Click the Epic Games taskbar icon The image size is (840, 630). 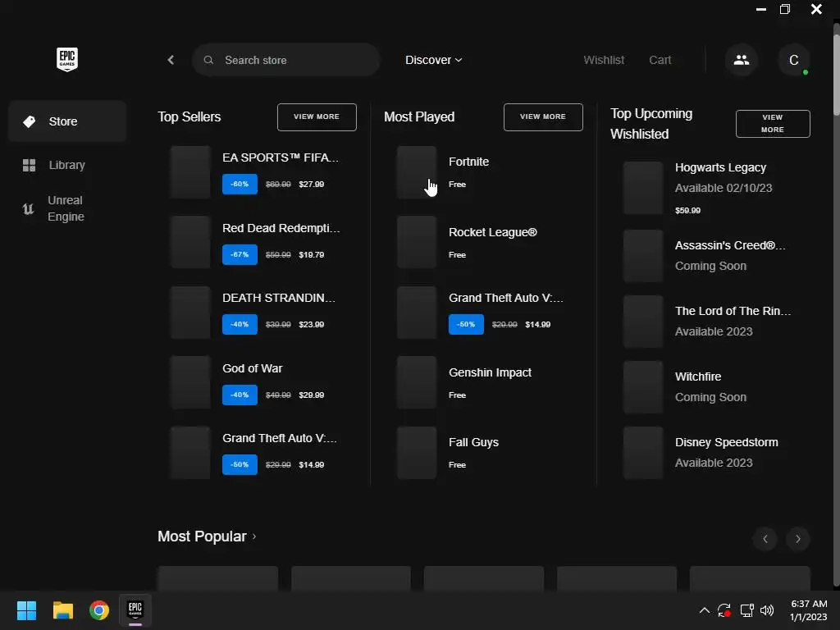point(135,610)
